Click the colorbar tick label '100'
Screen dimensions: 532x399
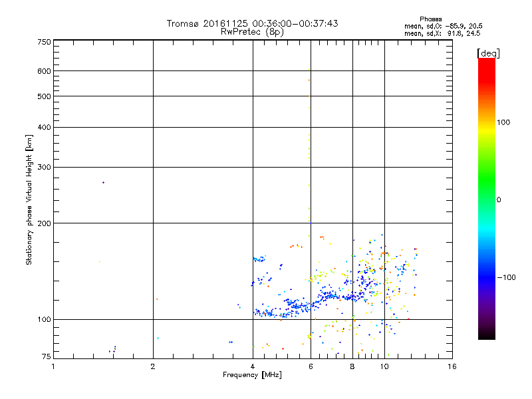[x=503, y=122]
